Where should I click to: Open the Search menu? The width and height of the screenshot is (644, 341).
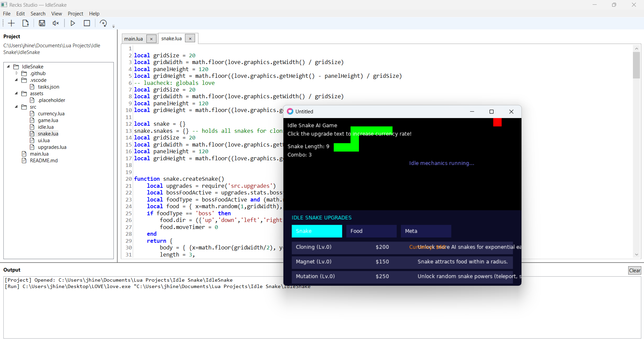pos(38,14)
